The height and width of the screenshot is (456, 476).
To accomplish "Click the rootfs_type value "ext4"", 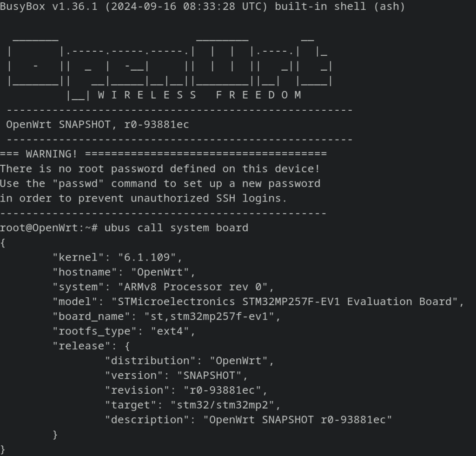I will click(170, 331).
